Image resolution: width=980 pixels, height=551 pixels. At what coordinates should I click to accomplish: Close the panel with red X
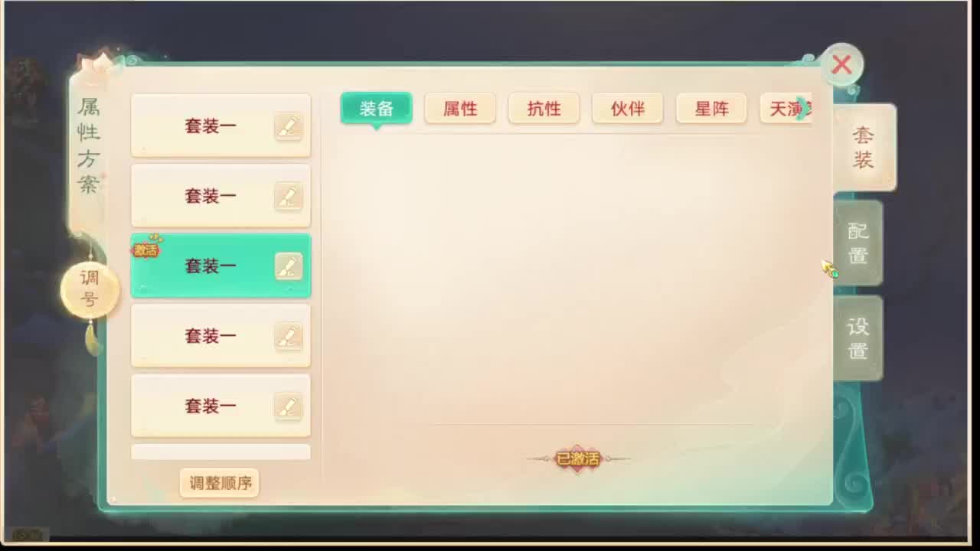(841, 65)
